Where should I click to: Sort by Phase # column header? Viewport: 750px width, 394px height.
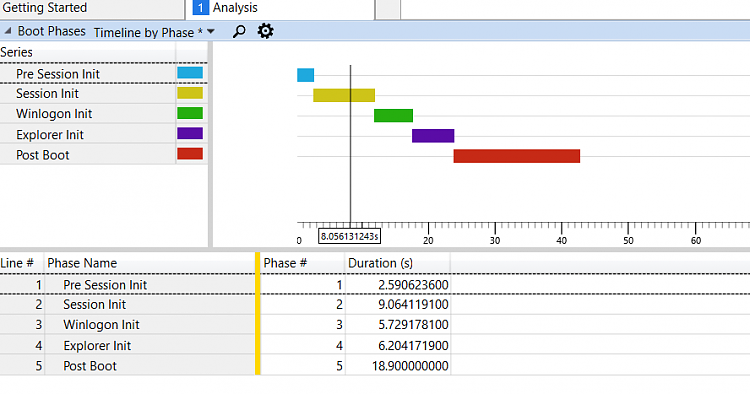point(302,263)
